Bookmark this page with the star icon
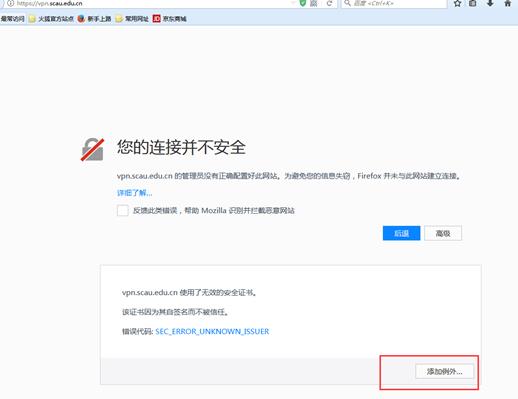Viewport: 518px width, 399px height. [x=457, y=3]
